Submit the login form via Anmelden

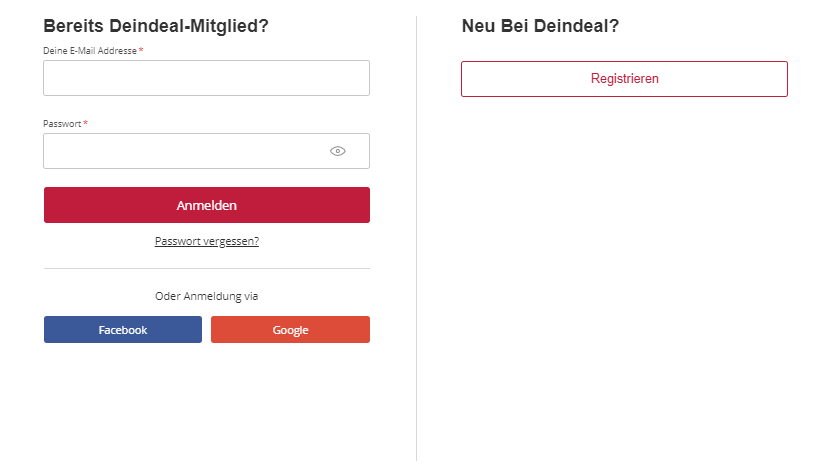pos(207,205)
